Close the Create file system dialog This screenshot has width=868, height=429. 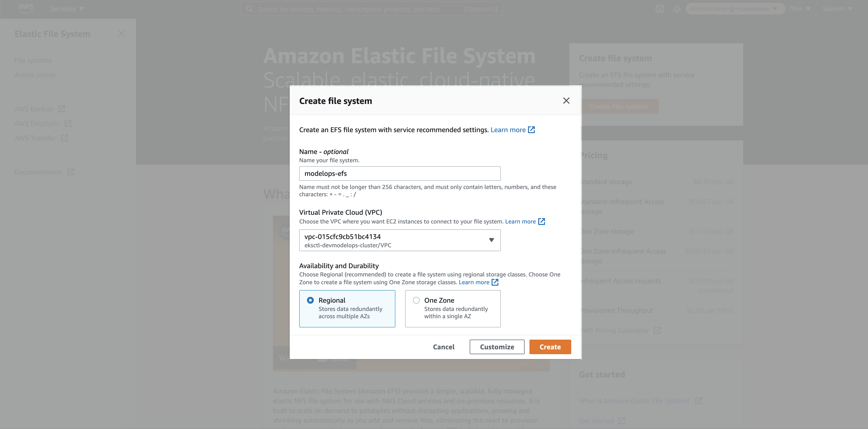pyautogui.click(x=566, y=100)
